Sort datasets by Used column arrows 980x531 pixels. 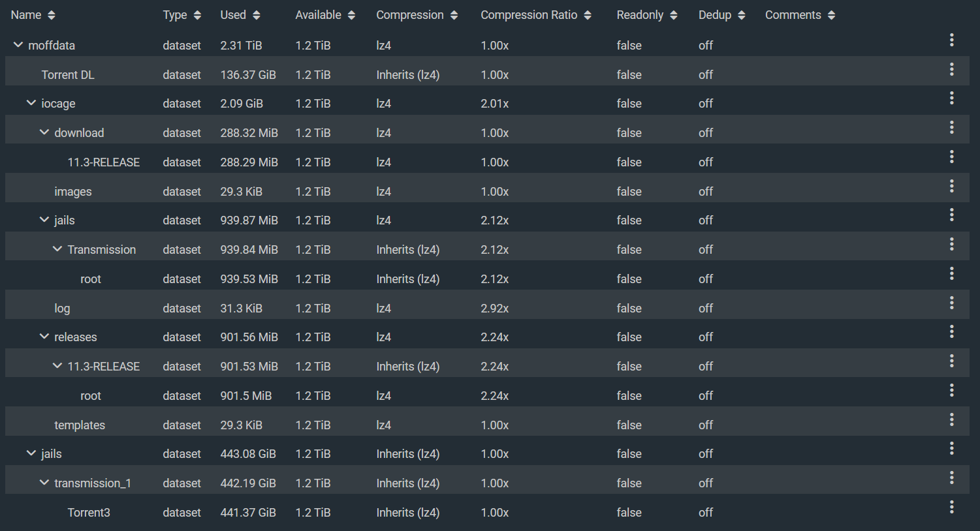click(x=256, y=15)
